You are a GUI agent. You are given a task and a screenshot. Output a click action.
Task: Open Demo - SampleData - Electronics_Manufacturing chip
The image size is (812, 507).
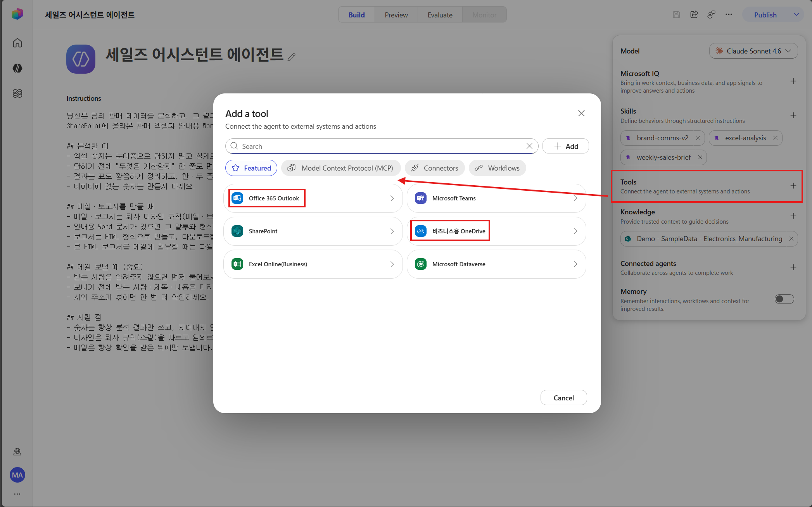(709, 239)
